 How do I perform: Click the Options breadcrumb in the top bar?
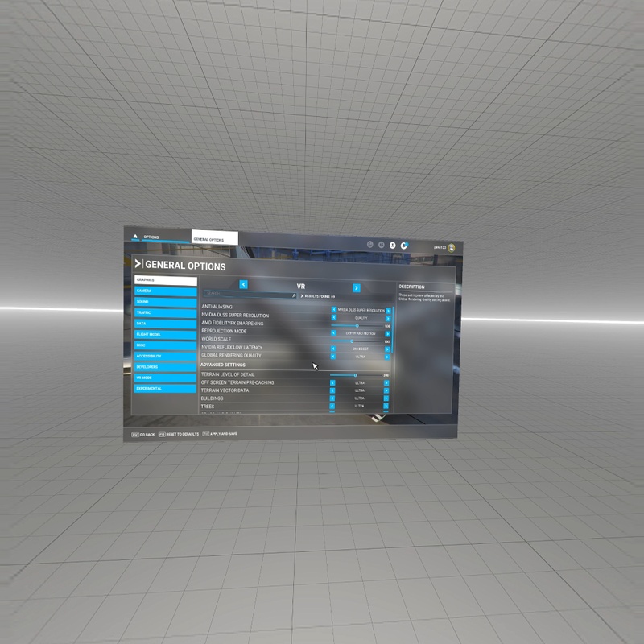tap(151, 237)
